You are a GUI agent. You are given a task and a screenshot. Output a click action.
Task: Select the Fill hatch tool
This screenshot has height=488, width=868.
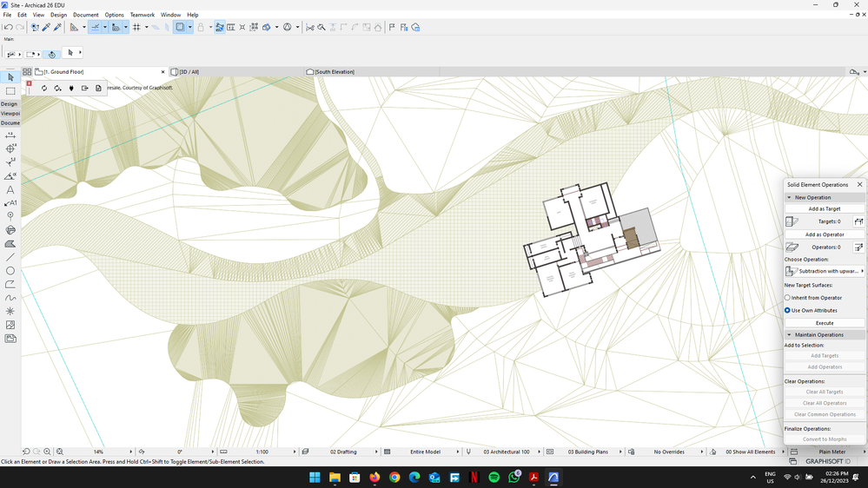click(x=10, y=244)
